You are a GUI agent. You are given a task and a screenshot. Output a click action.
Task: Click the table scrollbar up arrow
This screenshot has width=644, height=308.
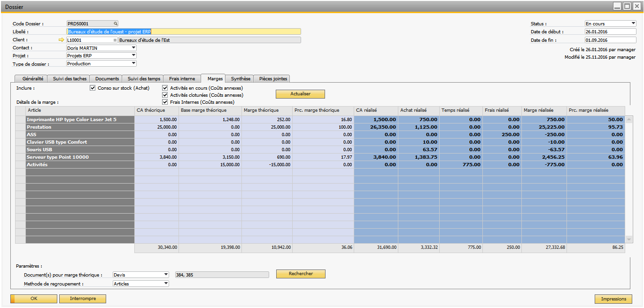coord(629,119)
